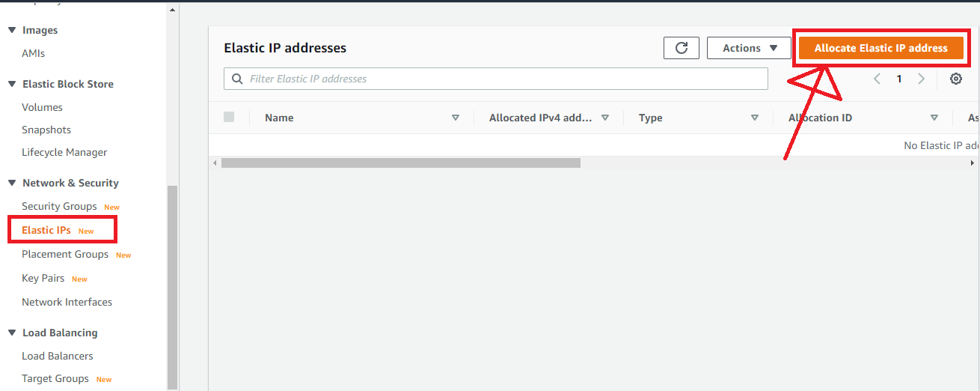
Task: Go to previous page arrow
Action: [x=877, y=79]
